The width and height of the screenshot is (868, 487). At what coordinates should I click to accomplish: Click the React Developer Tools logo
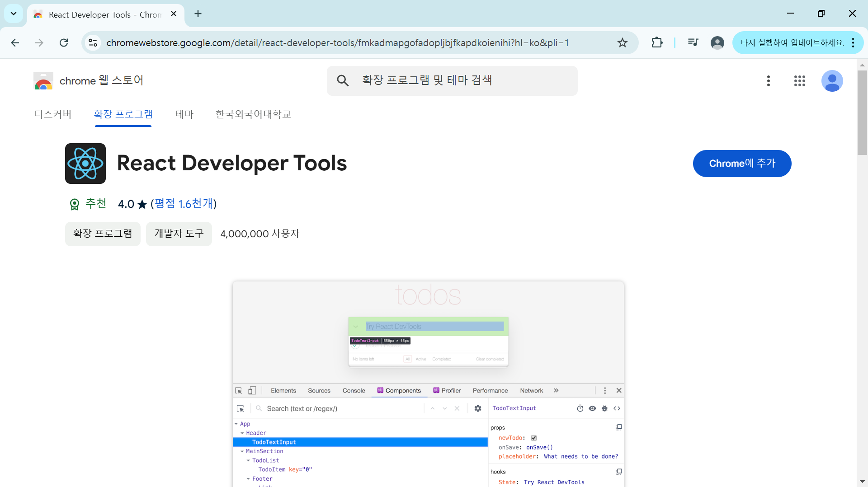[x=85, y=164]
